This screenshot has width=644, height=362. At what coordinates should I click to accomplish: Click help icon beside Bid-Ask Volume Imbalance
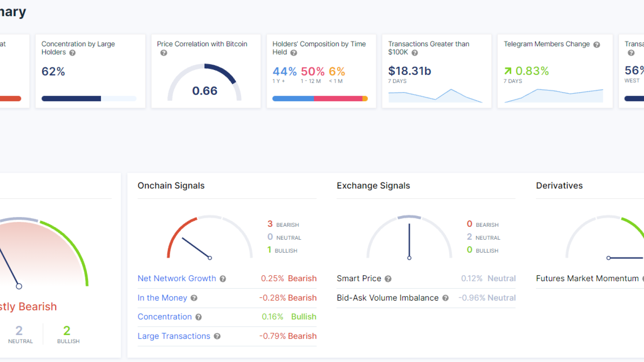445,298
